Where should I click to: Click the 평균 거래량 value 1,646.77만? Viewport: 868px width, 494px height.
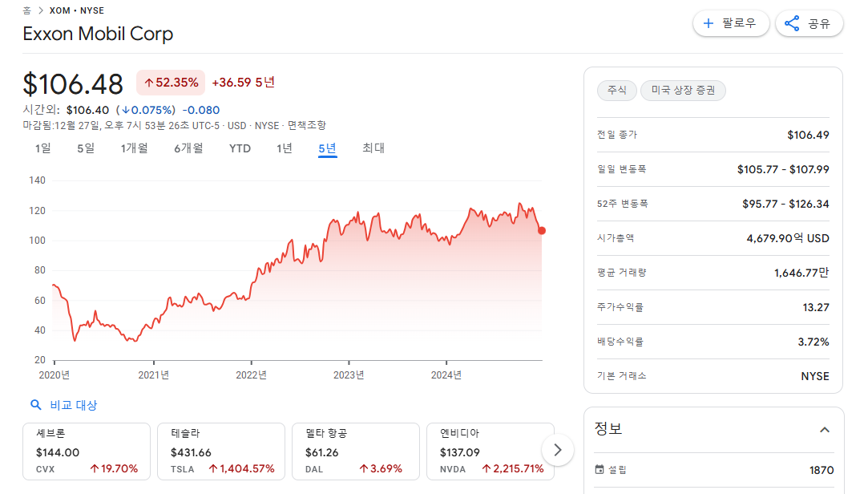click(801, 273)
